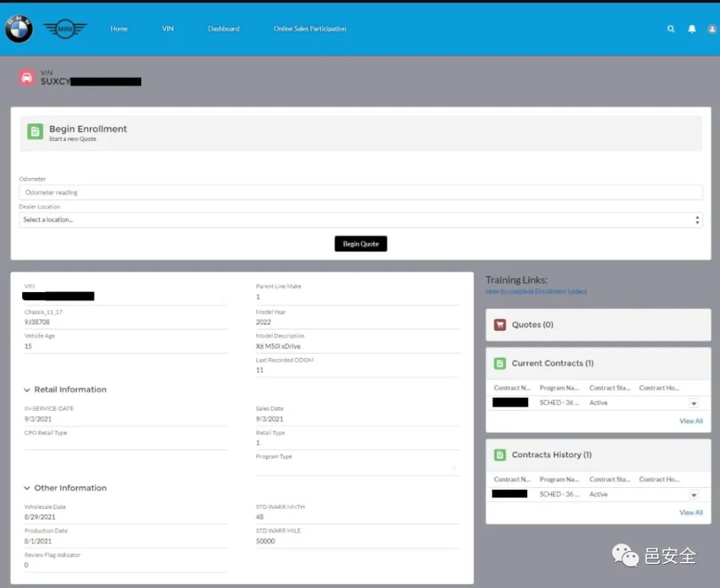
Task: Click the Quotes shopping cart icon
Action: 499,325
